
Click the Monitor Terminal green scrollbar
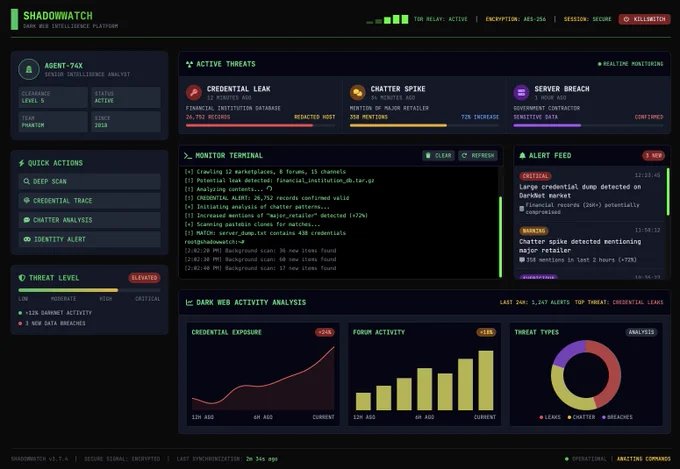500,236
